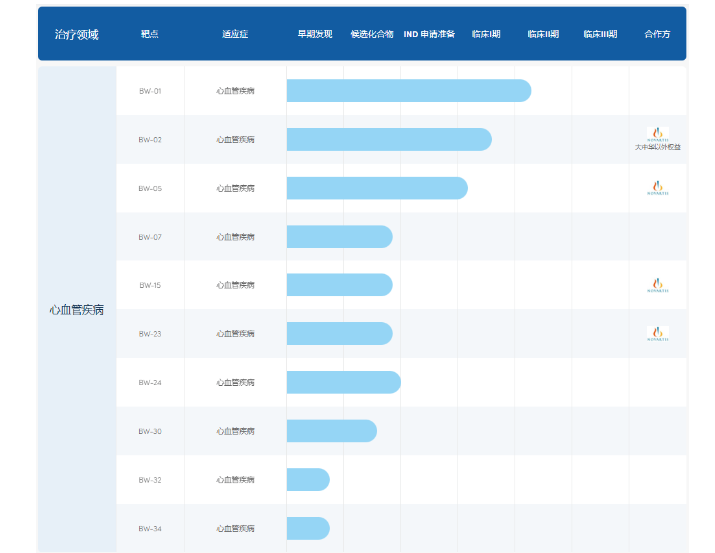Click the 合作方 column header

point(657,34)
